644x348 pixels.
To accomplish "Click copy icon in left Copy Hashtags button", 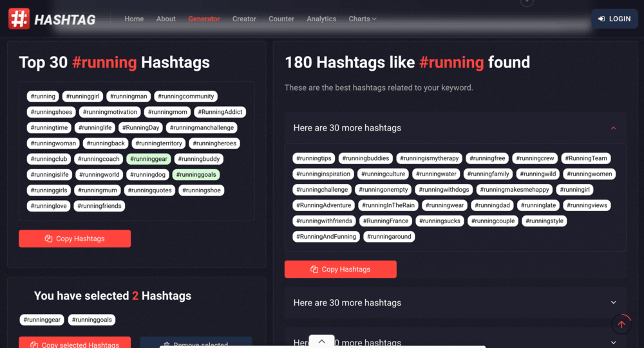I will (x=48, y=239).
